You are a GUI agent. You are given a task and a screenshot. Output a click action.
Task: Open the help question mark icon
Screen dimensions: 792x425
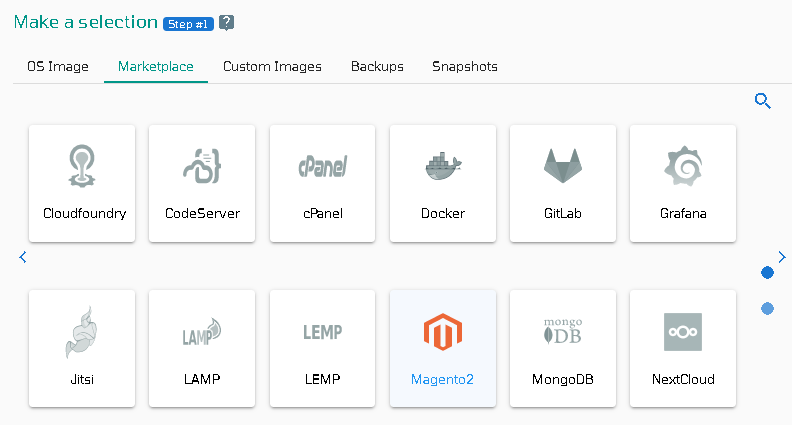(x=226, y=23)
